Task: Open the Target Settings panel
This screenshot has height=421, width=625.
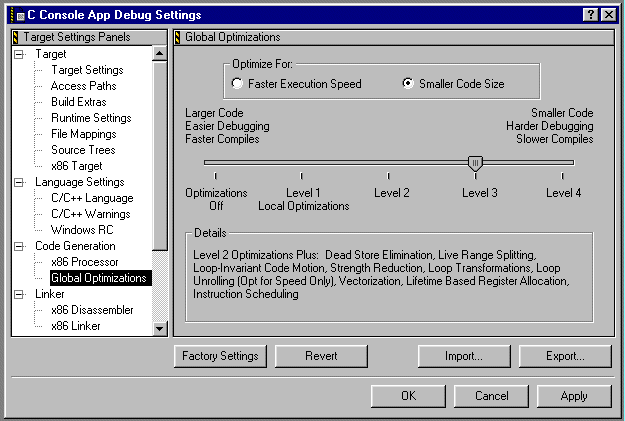Action: pos(87,70)
